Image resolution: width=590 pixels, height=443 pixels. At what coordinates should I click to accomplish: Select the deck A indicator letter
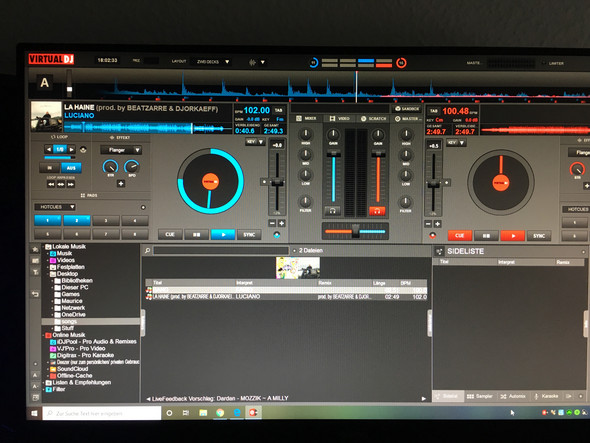pyautogui.click(x=44, y=82)
